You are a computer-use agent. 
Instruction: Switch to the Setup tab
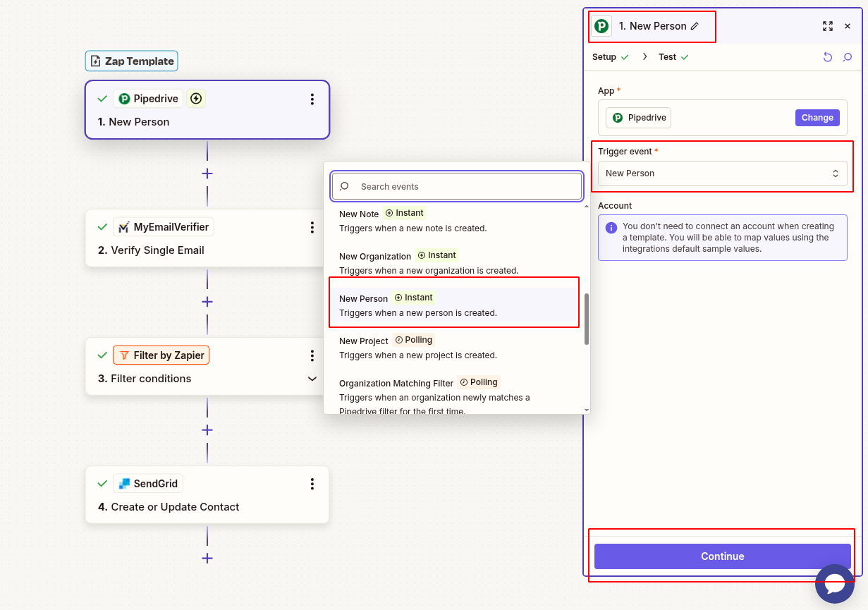tap(605, 56)
